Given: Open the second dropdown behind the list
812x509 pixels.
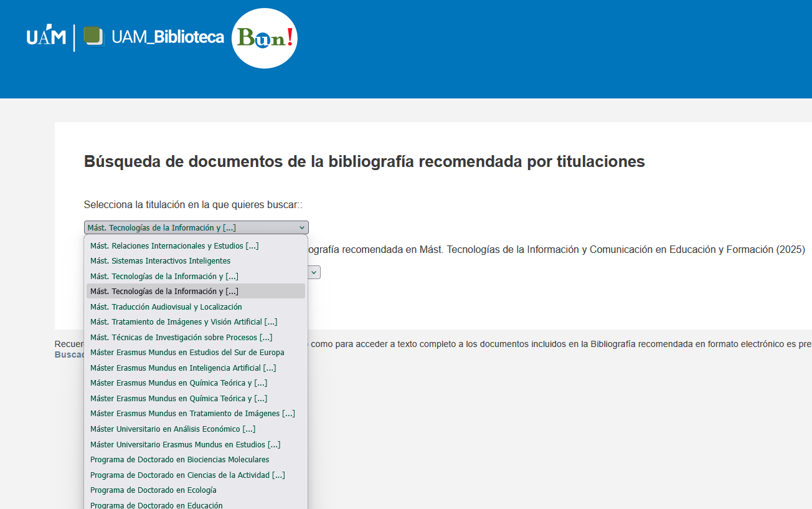Looking at the screenshot, I should tap(314, 272).
